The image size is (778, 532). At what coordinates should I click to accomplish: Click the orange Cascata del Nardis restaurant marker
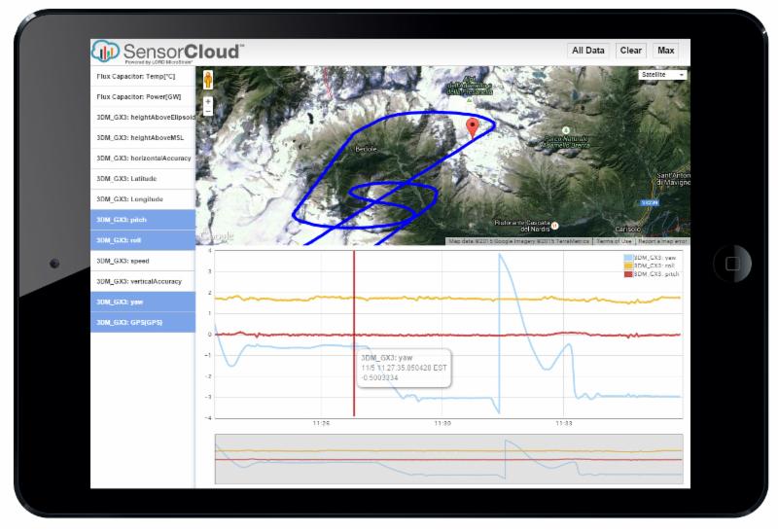554,226
